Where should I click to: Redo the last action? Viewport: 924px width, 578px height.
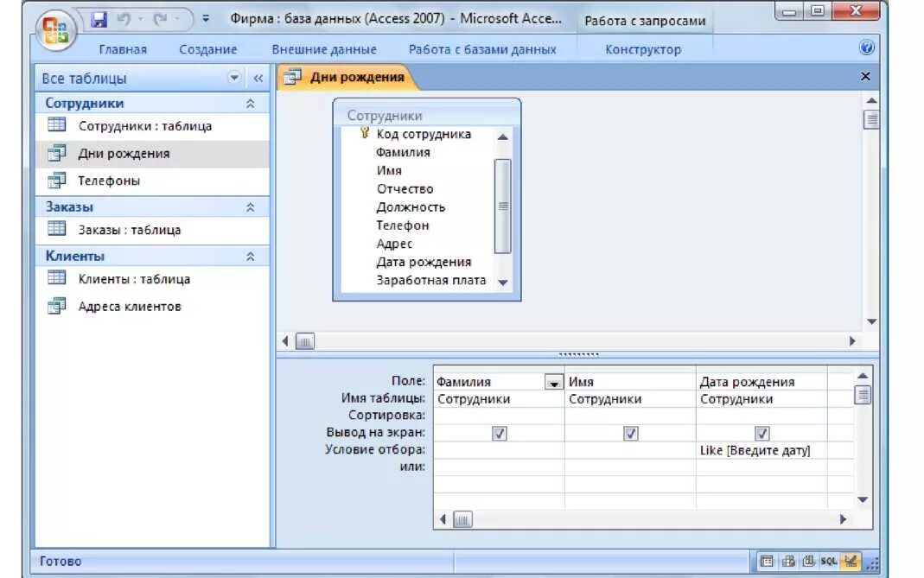[x=160, y=20]
